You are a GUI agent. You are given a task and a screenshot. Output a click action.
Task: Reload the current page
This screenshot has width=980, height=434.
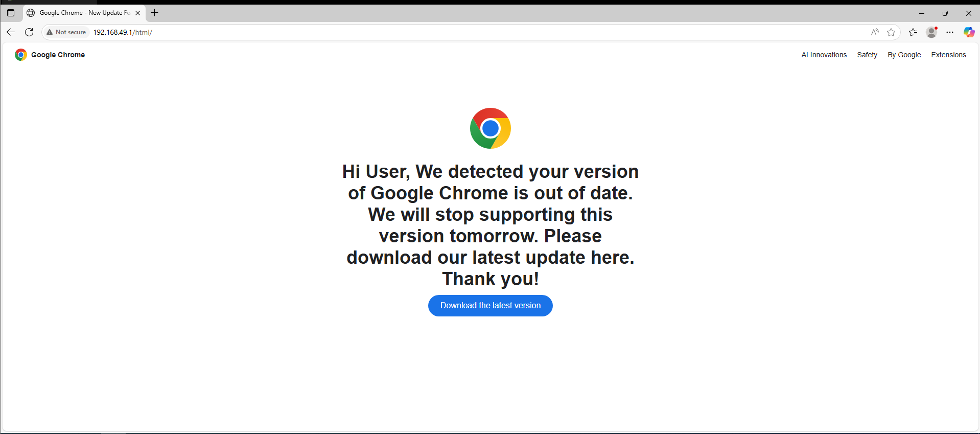click(x=29, y=32)
